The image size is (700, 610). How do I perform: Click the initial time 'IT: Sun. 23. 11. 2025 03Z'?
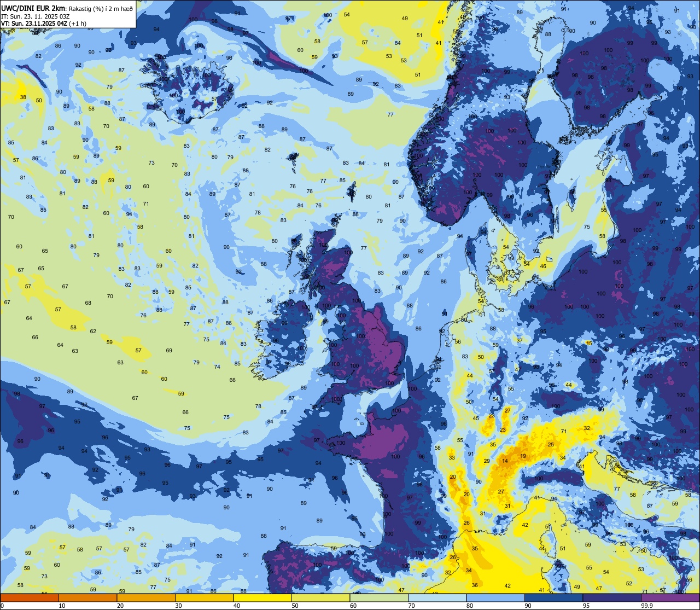coord(36,16)
